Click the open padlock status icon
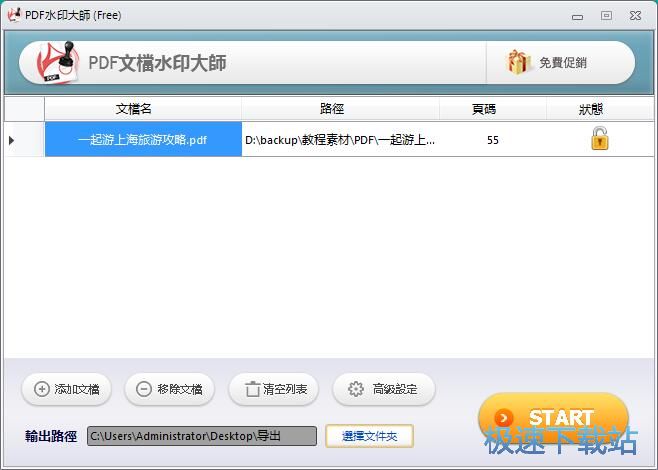 [x=600, y=138]
